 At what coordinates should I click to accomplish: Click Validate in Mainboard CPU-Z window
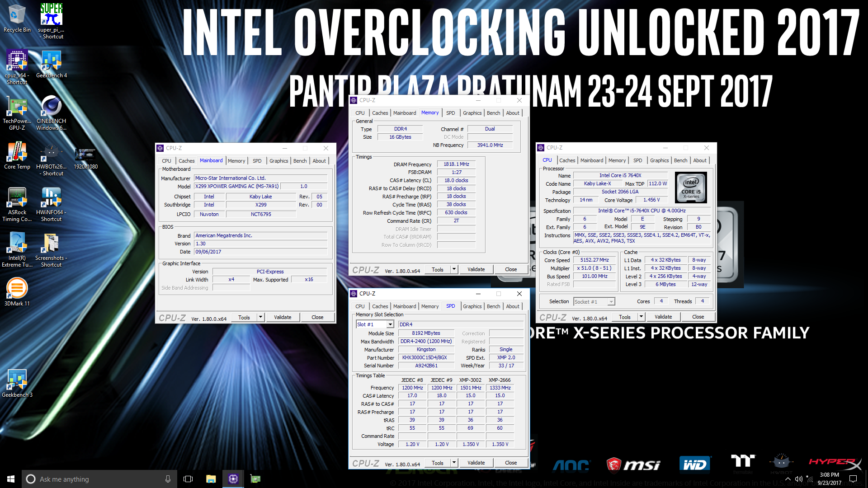point(283,317)
